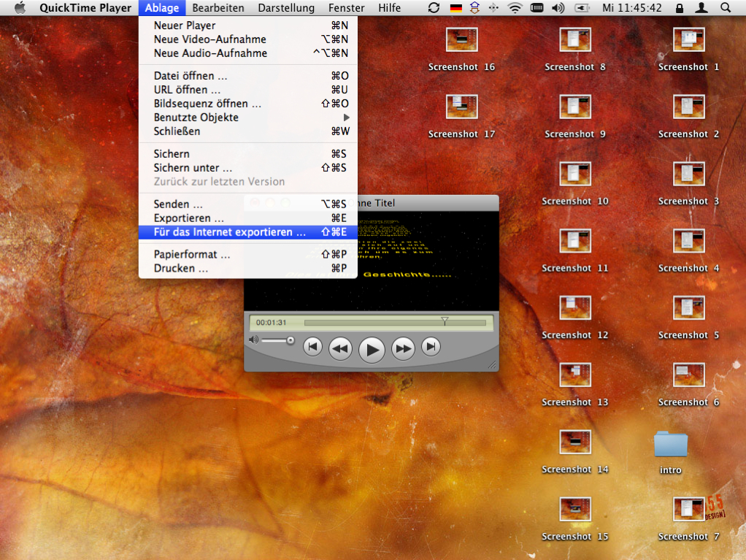Close the open Ablage menu

[162, 7]
